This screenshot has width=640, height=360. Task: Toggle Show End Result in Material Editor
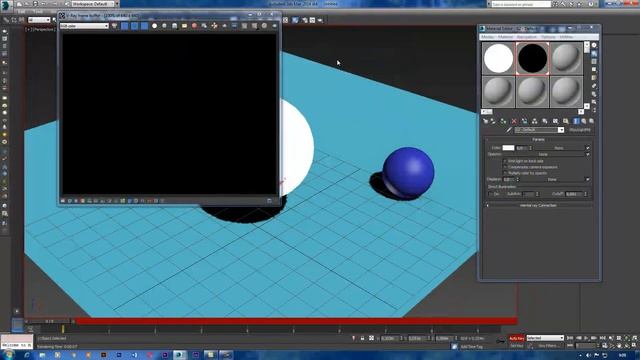click(x=576, y=121)
